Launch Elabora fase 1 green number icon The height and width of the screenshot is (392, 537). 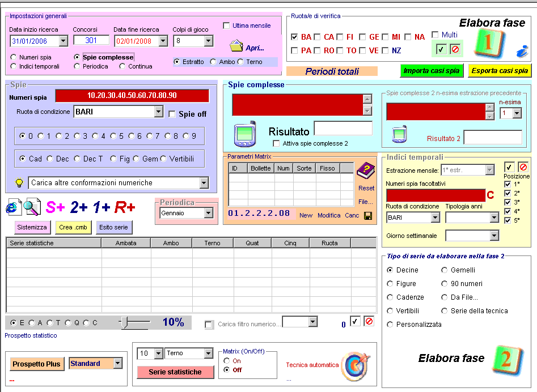coord(490,44)
